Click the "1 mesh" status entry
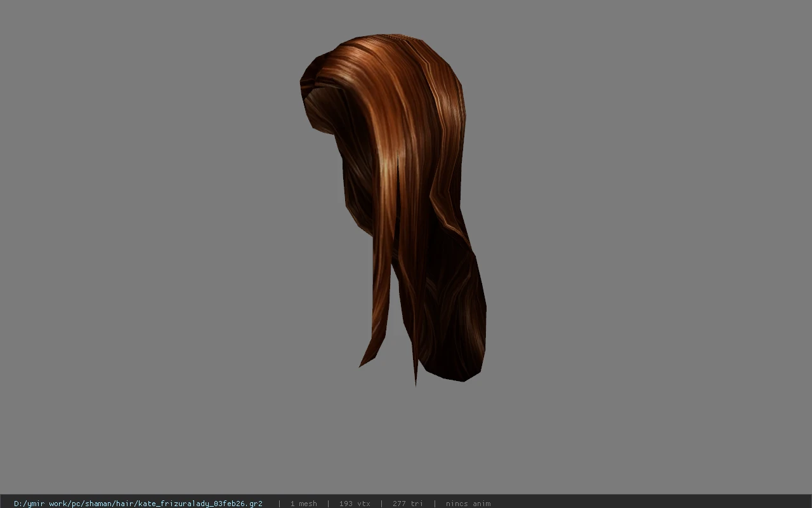The image size is (812, 508). (303, 504)
